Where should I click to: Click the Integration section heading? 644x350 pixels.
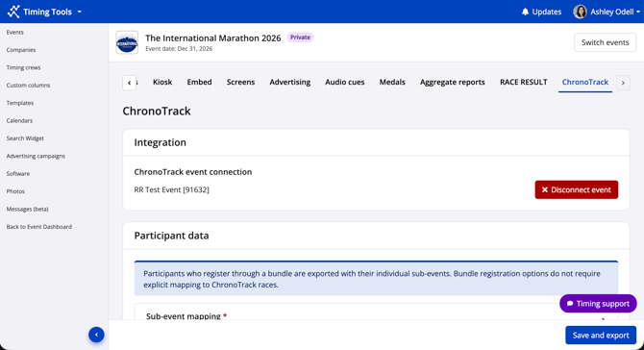point(161,142)
